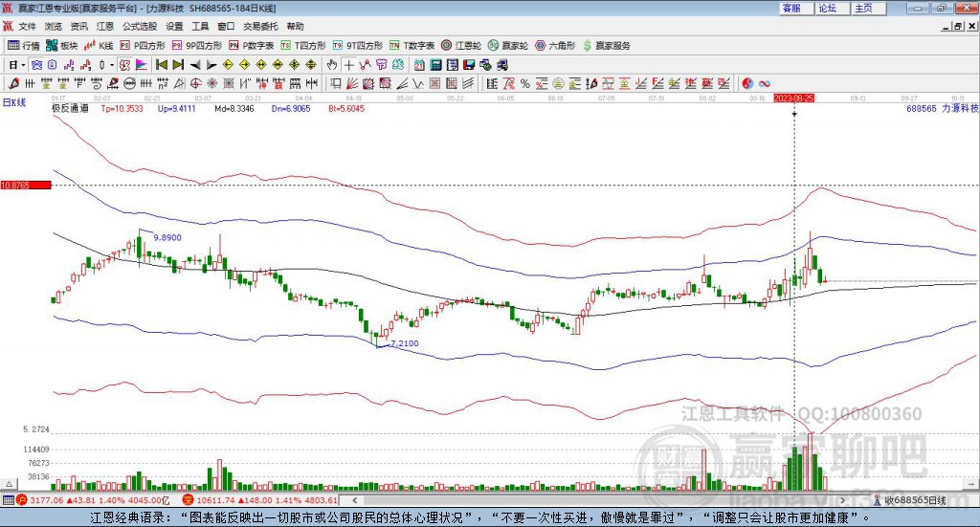Open the P数字表 tool
Screen dimensions: 980x527
tap(252, 46)
